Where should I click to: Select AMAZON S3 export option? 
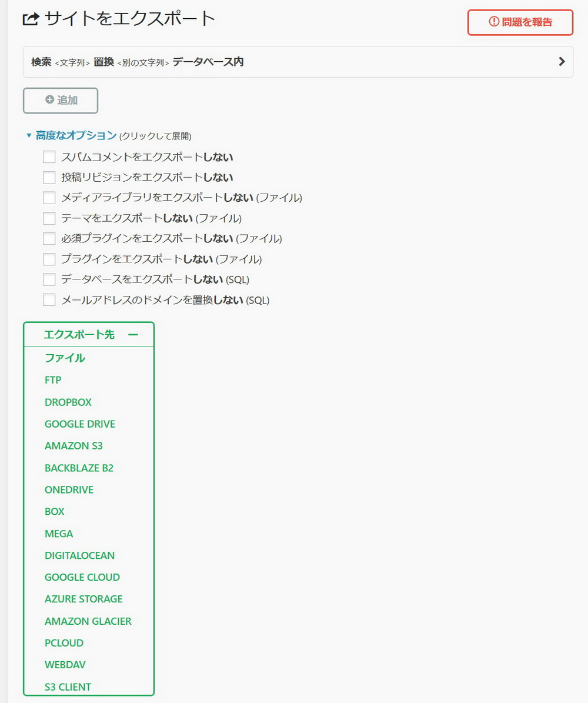click(x=73, y=446)
